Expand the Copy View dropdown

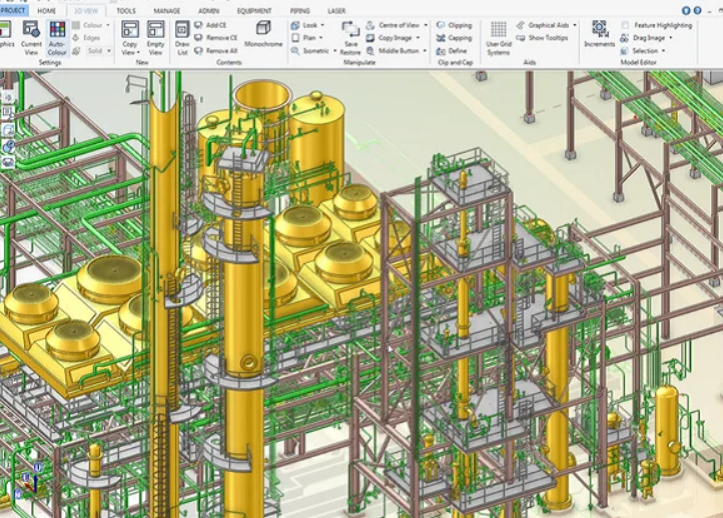tap(138, 53)
